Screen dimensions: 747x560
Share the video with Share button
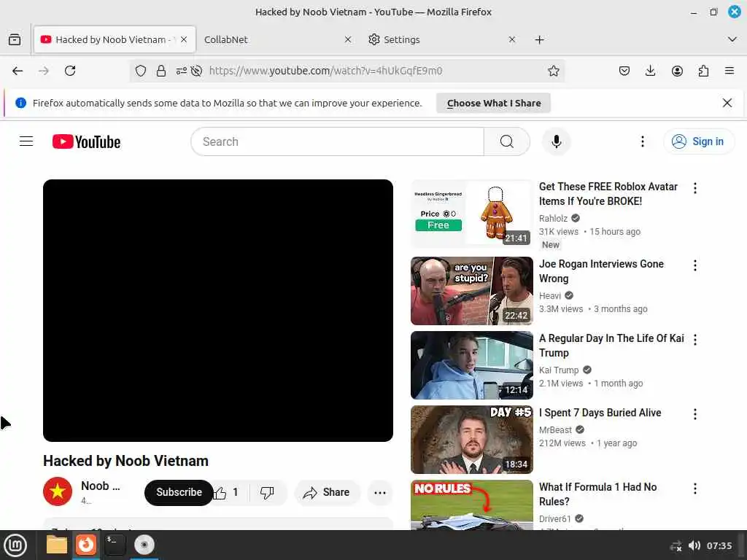tap(328, 492)
